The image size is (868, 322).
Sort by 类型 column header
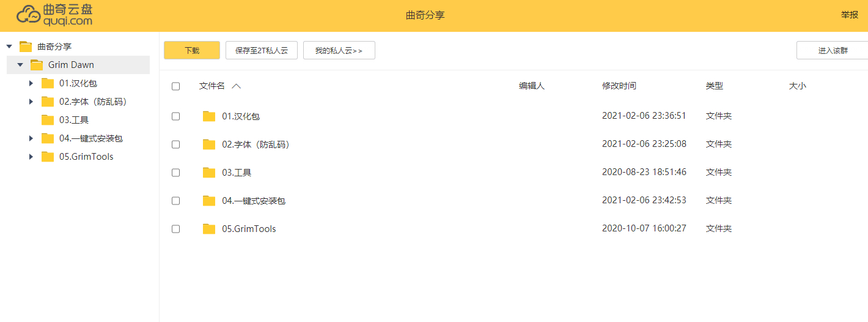715,86
